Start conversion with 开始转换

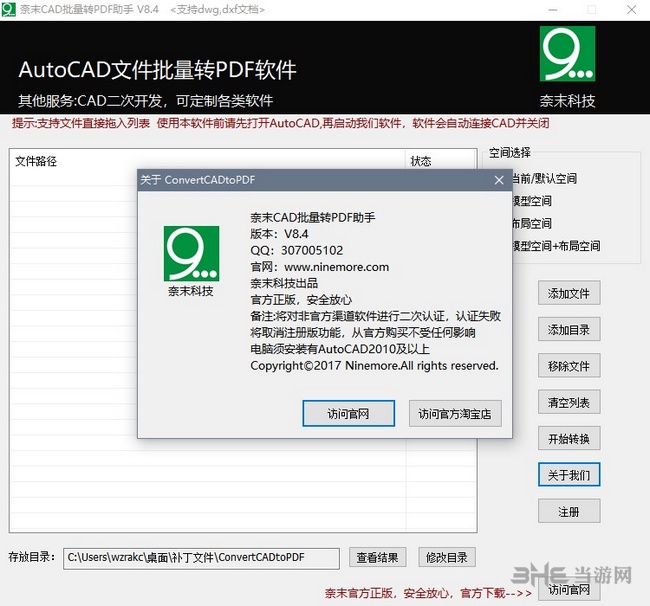(x=569, y=439)
